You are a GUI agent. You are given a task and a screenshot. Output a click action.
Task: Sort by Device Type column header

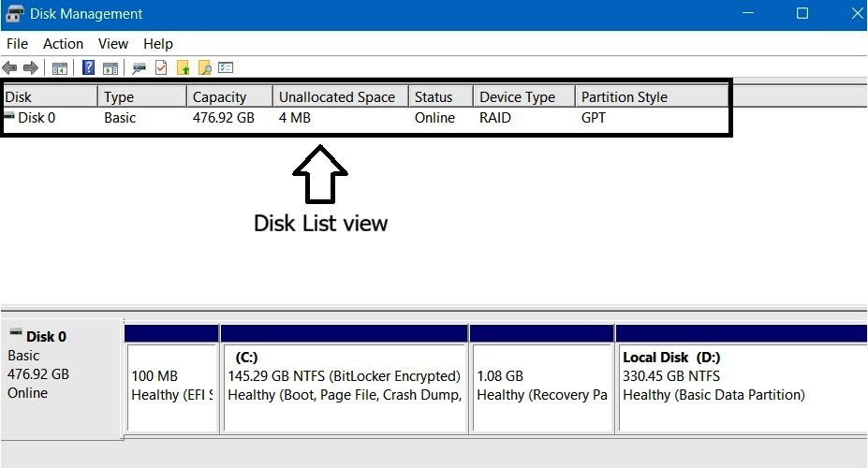pos(524,96)
